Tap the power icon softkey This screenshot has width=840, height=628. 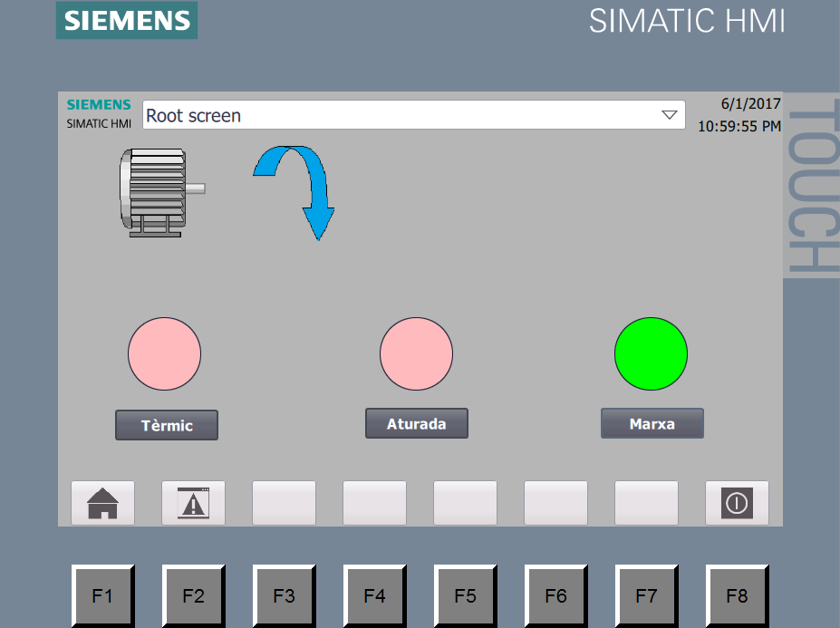click(737, 503)
